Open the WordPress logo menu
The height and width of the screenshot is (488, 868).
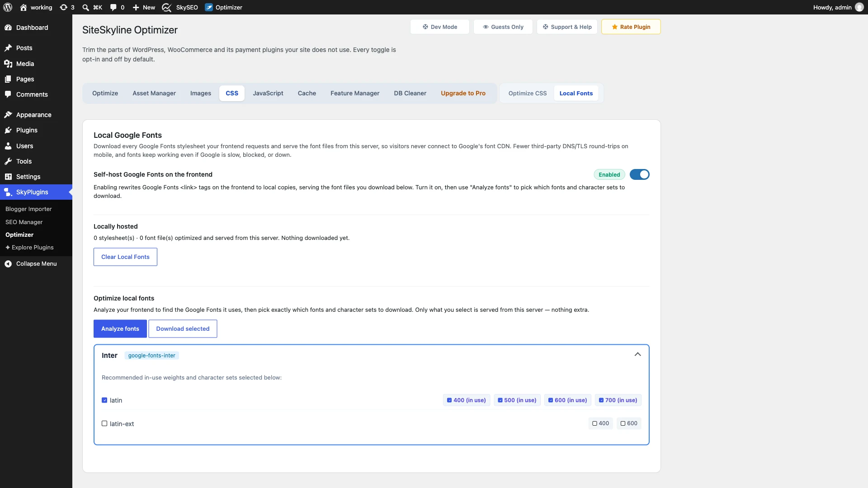point(8,7)
